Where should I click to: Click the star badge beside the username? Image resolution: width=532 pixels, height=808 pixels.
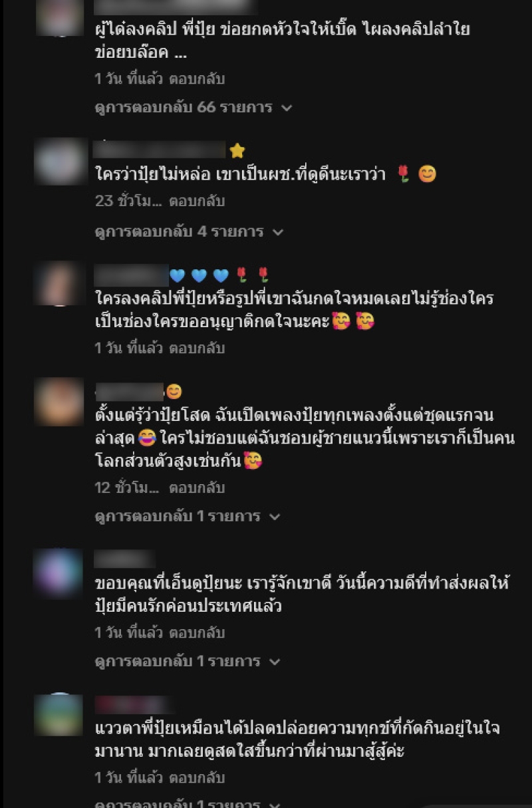[237, 150]
